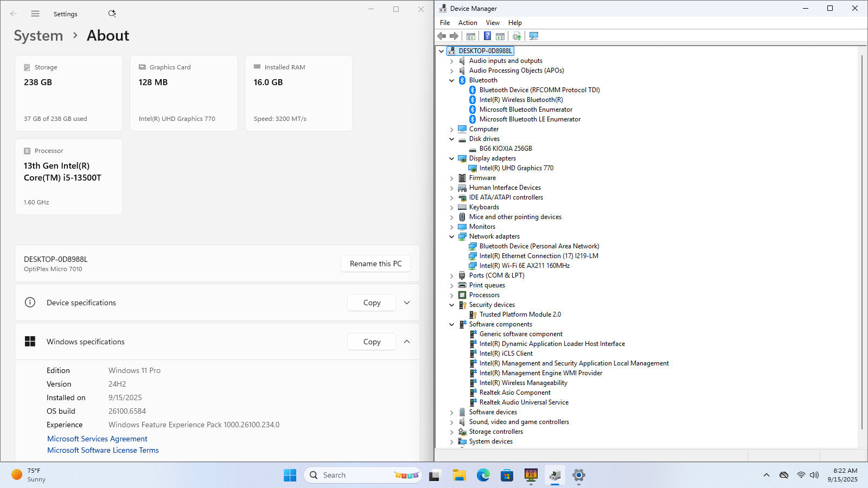Select the Intel(R) Ethernet Connection I219-LM icon
The height and width of the screenshot is (488, 868).
[473, 256]
